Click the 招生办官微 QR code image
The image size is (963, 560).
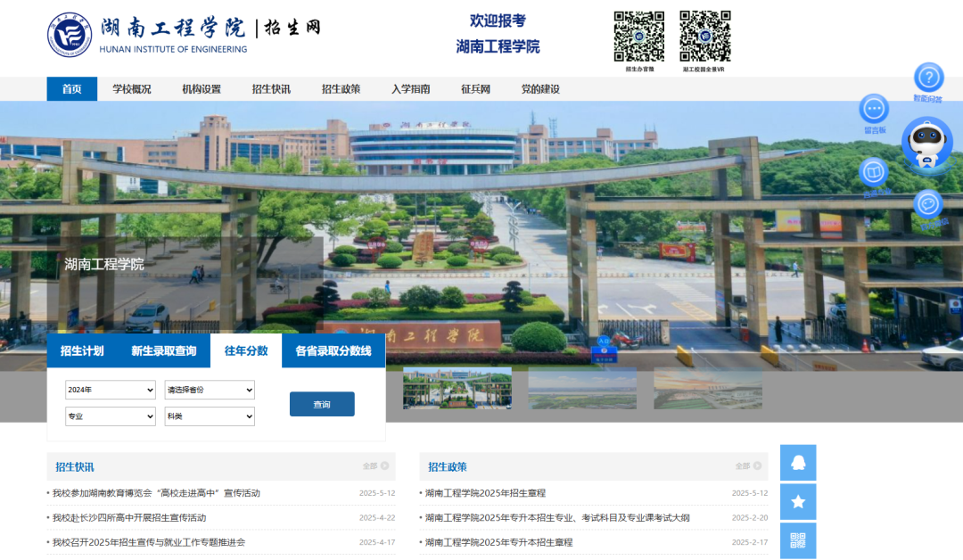(639, 37)
